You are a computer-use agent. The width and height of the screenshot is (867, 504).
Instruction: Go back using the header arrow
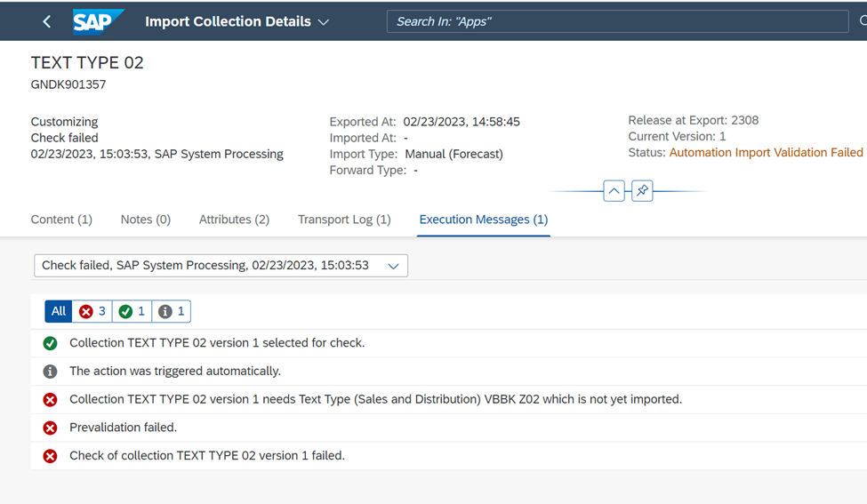pyautogui.click(x=47, y=21)
